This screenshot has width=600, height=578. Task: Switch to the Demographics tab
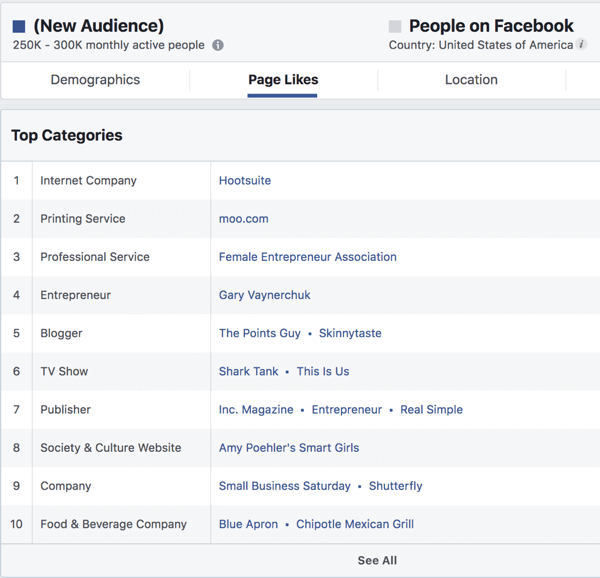pos(95,80)
